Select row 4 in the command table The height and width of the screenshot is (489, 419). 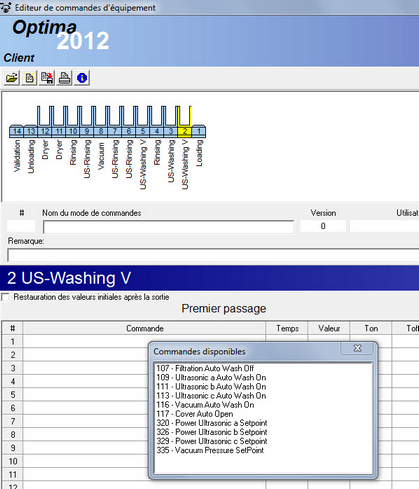click(13, 381)
